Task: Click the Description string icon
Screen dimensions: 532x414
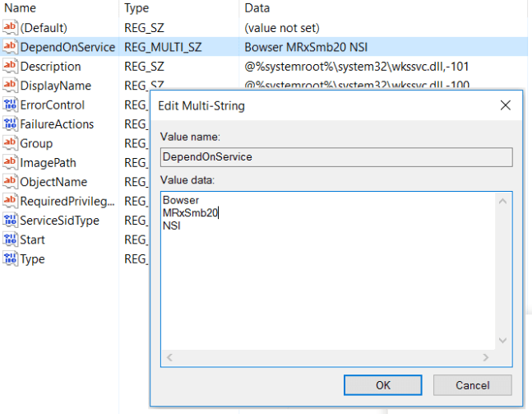Action: tap(10, 67)
